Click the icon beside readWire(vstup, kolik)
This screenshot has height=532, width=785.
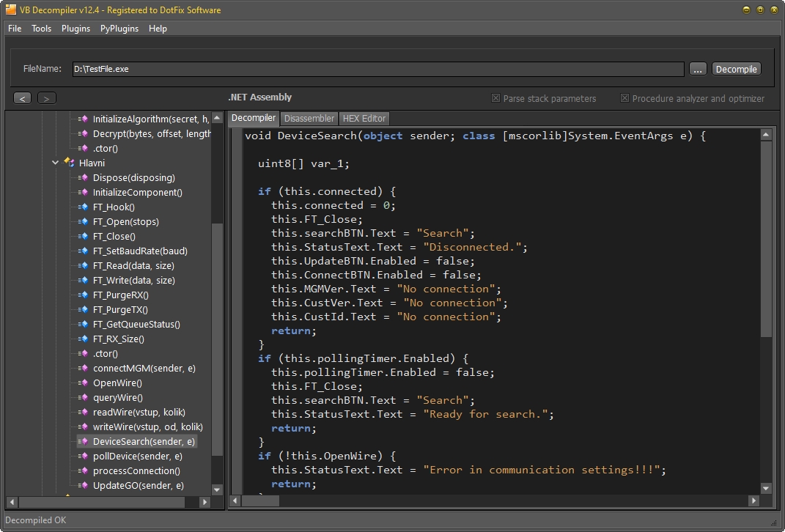pos(83,413)
